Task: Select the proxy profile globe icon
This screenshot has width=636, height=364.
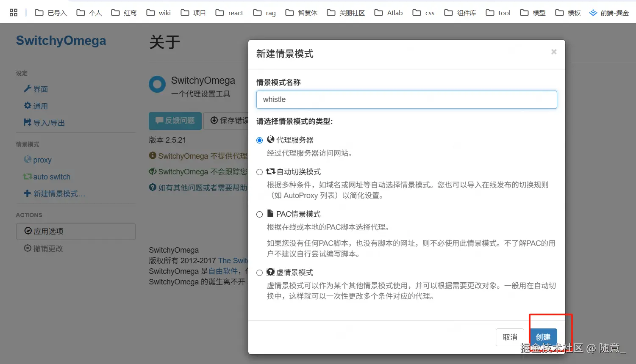Action: point(28,160)
